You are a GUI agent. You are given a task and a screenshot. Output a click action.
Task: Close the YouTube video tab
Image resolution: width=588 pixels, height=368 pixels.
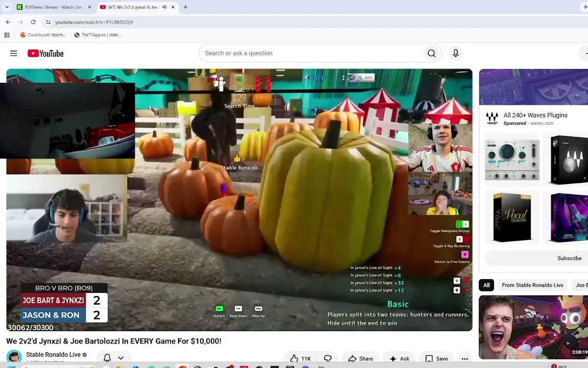point(173,7)
